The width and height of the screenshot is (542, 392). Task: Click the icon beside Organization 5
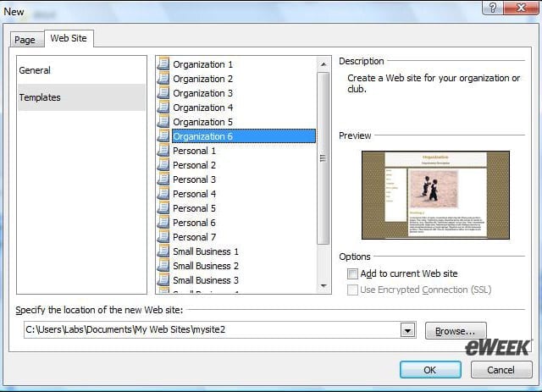point(163,122)
